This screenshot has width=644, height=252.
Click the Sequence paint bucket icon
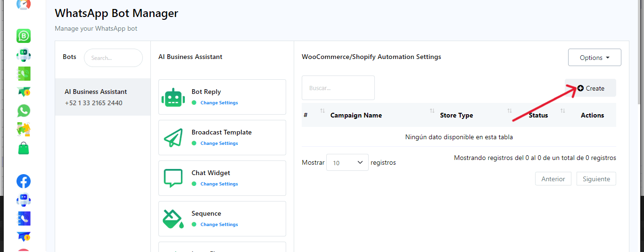pyautogui.click(x=173, y=219)
